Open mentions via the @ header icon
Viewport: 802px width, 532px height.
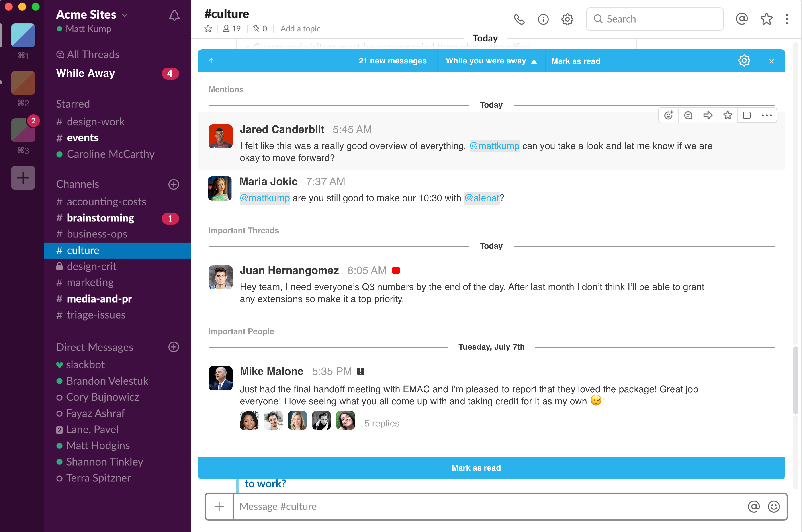click(742, 19)
